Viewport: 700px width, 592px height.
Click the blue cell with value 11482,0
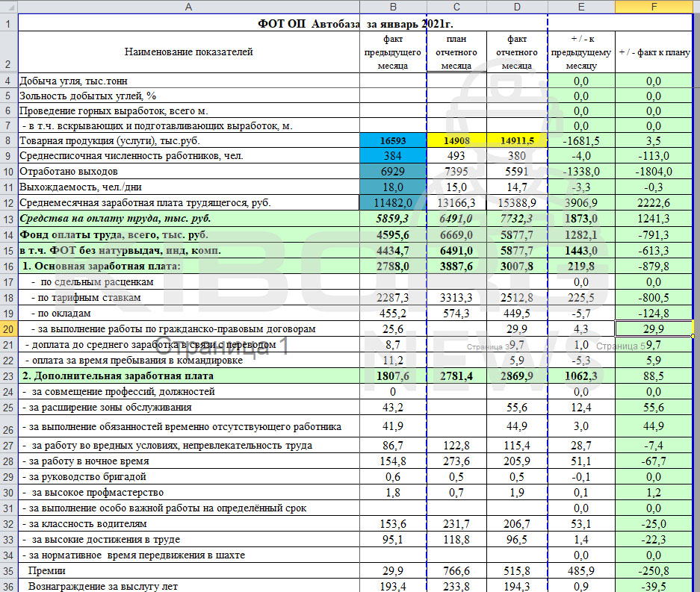pos(393,202)
